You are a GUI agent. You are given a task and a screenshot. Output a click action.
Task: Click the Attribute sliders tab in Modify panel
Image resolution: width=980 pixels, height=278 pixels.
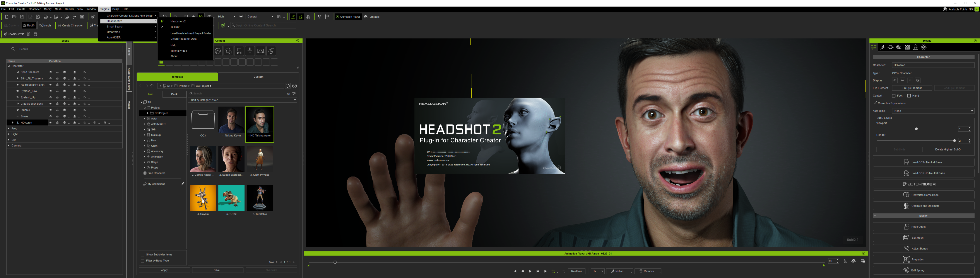[x=874, y=47]
